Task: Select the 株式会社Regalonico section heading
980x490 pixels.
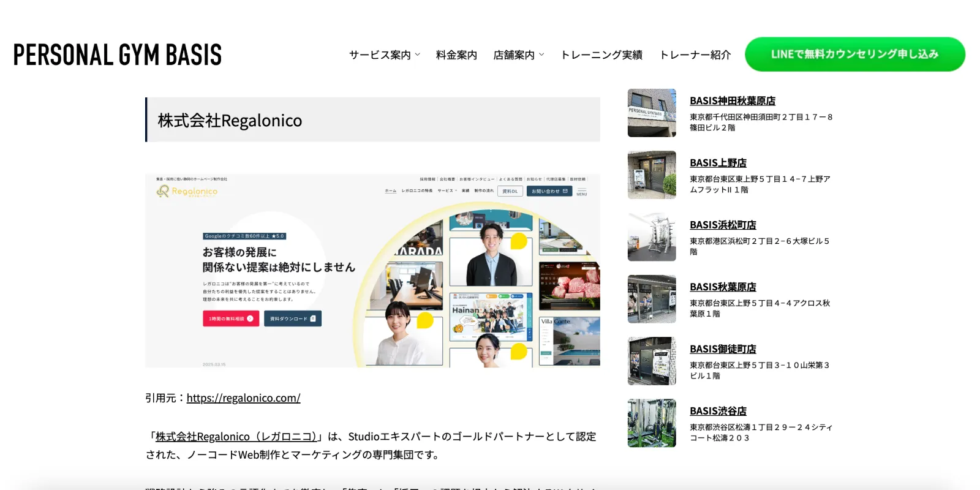Action: [x=372, y=120]
